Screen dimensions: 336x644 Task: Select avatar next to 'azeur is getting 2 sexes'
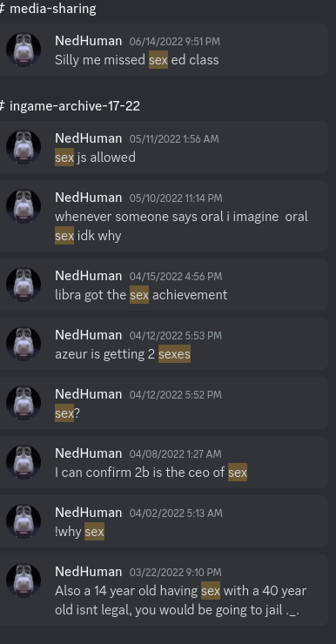(x=24, y=344)
